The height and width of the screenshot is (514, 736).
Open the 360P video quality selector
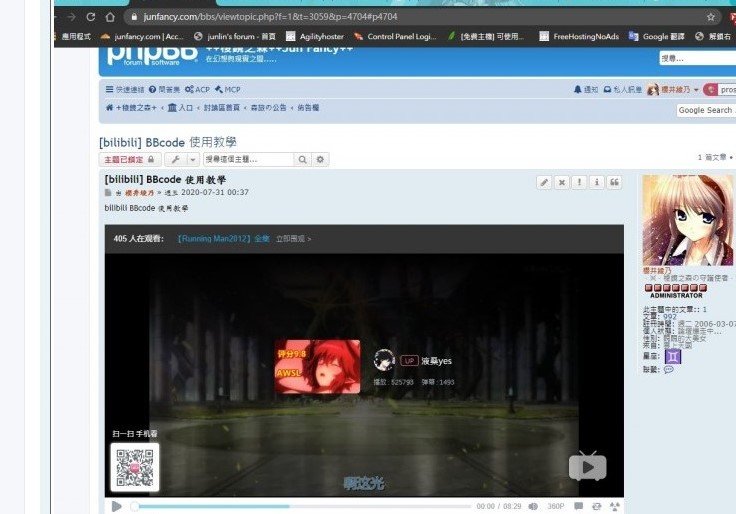coord(556,506)
